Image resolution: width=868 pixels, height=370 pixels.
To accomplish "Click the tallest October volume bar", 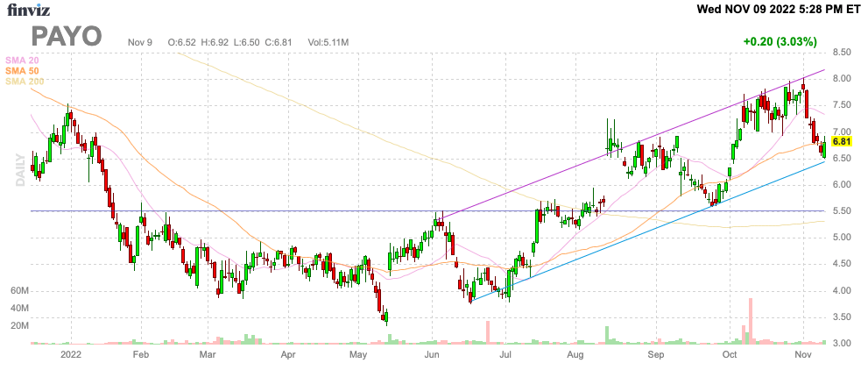I will (x=751, y=321).
